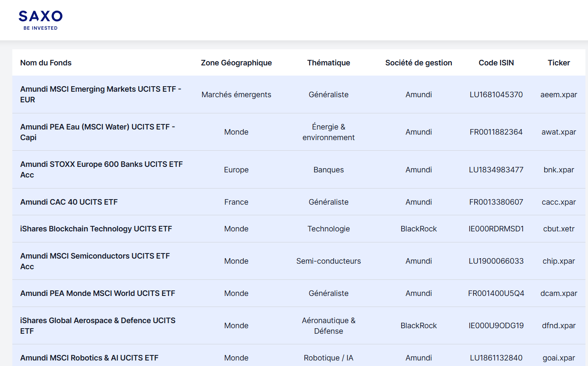Click 'Monde' in the Semiconductors row
The height and width of the screenshot is (366, 588).
[x=236, y=261]
